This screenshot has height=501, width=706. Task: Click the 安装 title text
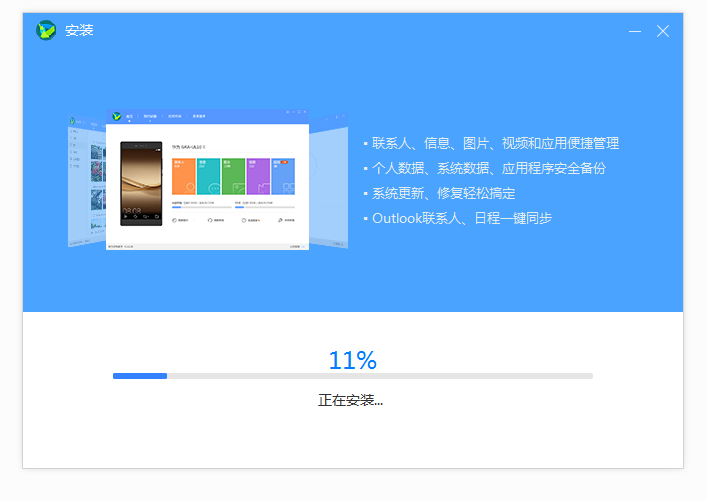tap(79, 30)
